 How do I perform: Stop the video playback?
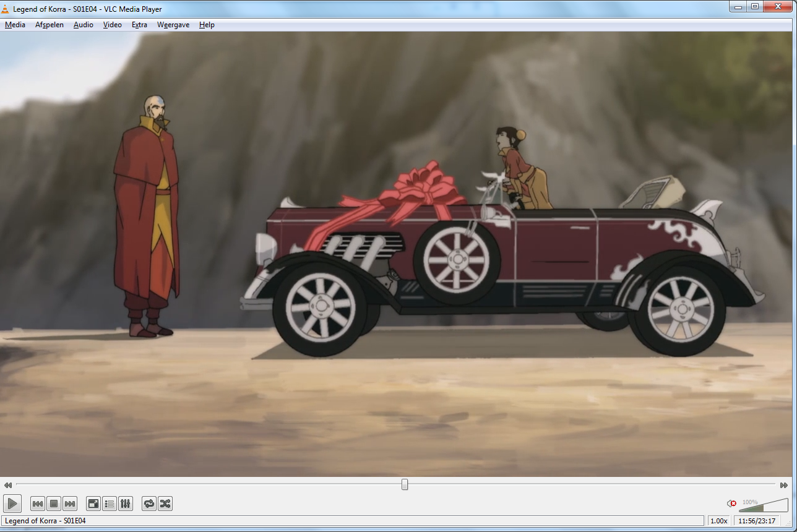[x=54, y=504]
